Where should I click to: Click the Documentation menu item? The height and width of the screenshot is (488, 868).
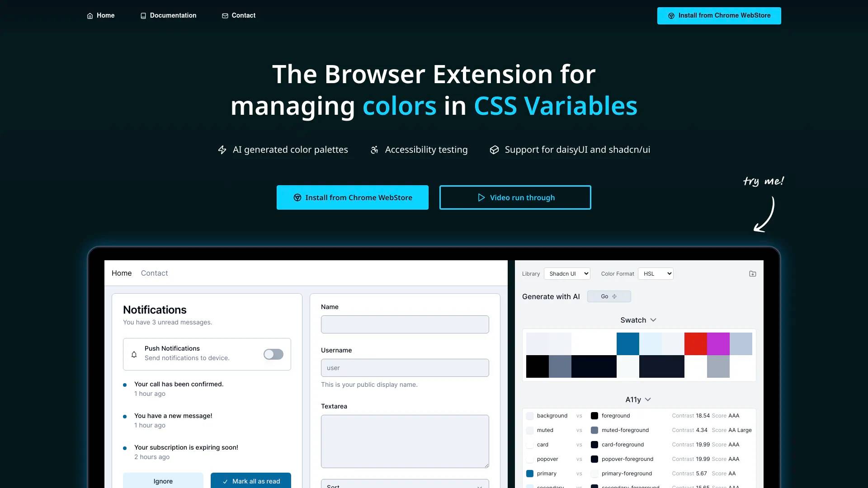[168, 15]
